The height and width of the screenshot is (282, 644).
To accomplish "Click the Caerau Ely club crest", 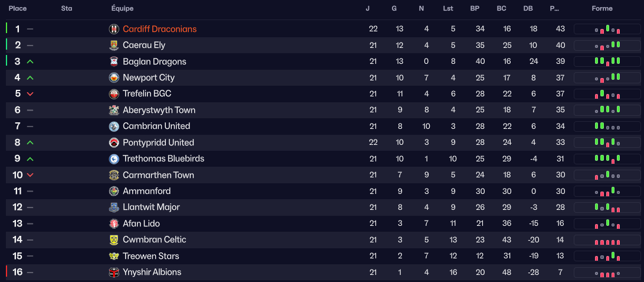I will [x=114, y=46].
